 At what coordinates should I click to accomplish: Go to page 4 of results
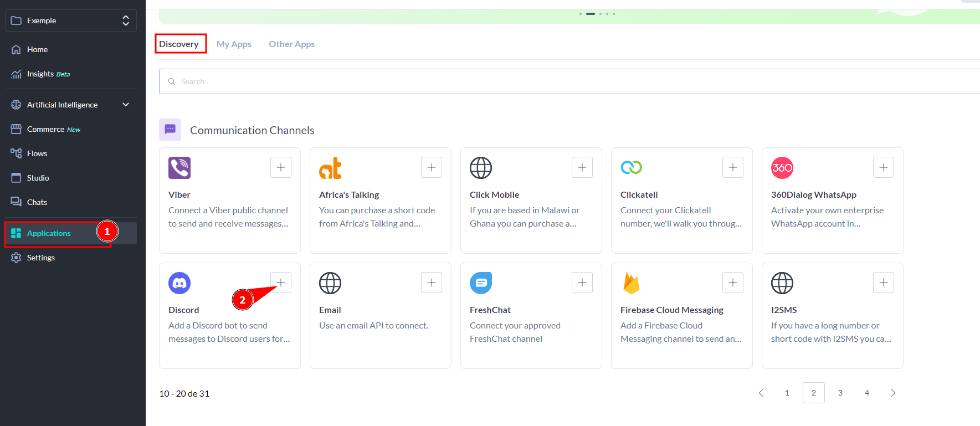(x=867, y=393)
